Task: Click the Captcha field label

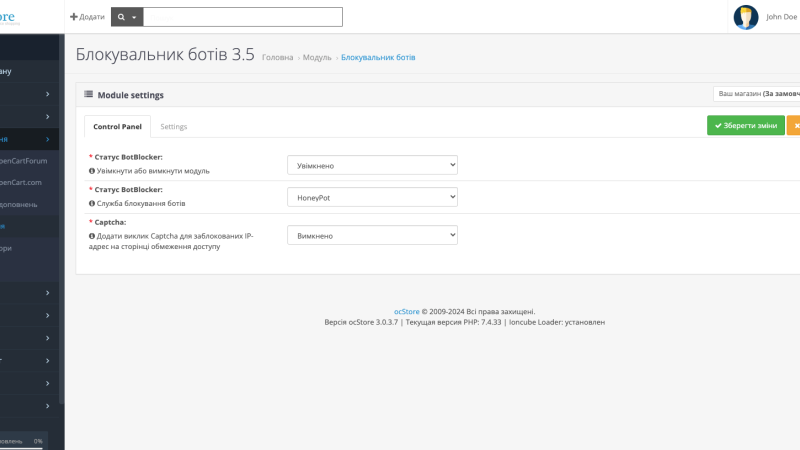Action: coord(110,222)
